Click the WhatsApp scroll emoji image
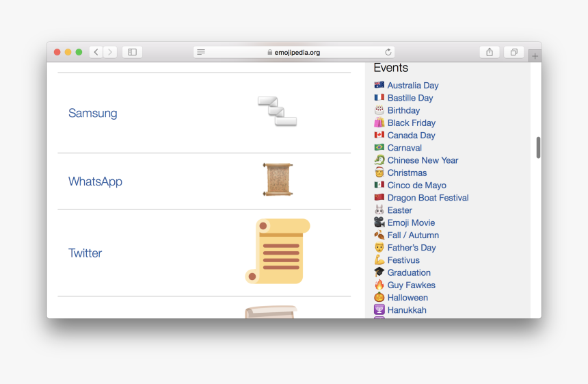 278,179
